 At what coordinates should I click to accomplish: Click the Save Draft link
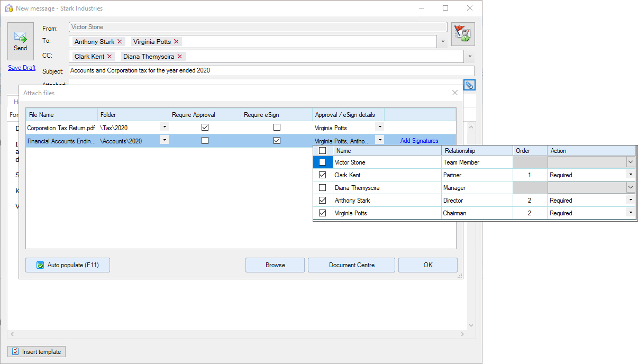point(22,68)
